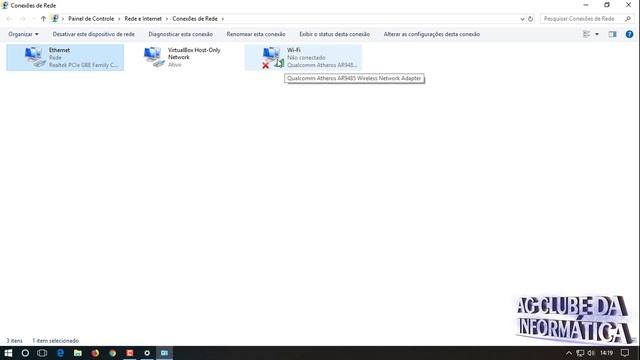The width and height of the screenshot is (640, 360).
Task: Click the address bar location icon
Action: (55, 19)
